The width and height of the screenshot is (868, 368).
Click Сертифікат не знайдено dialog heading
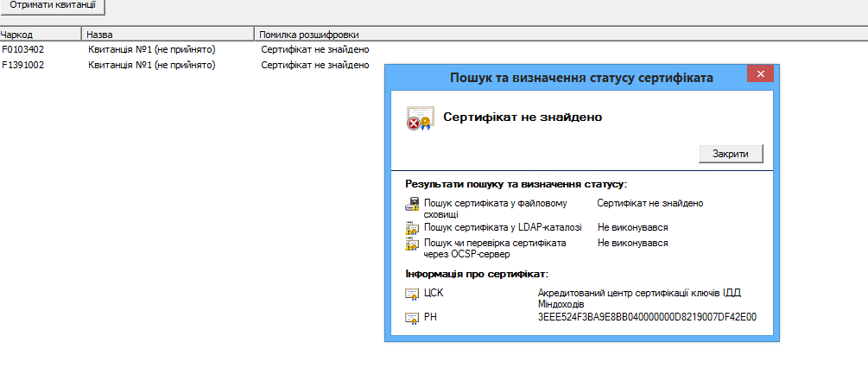(523, 117)
